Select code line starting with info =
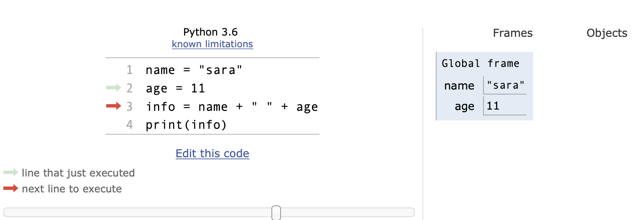This screenshot has height=220, width=644. point(232,107)
